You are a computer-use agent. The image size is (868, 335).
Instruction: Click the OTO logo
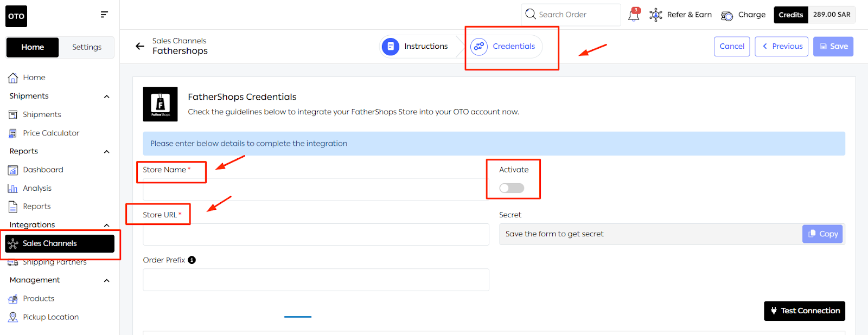16,16
